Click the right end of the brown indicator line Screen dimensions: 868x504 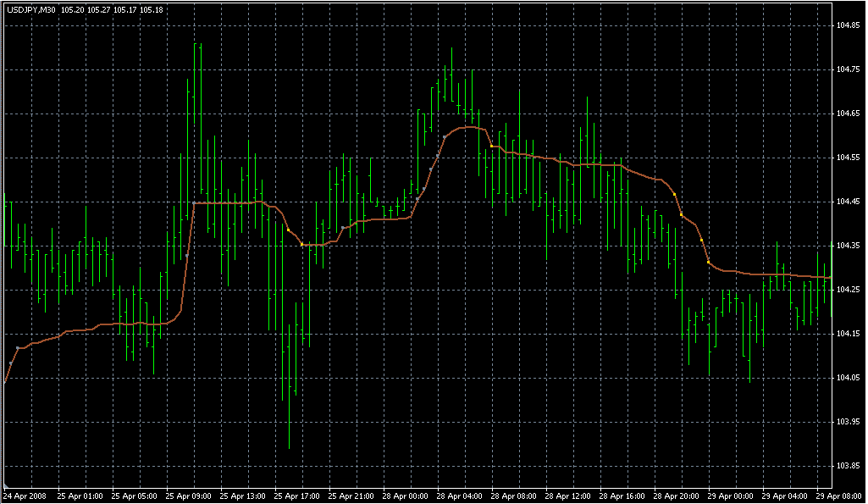pyautogui.click(x=830, y=277)
